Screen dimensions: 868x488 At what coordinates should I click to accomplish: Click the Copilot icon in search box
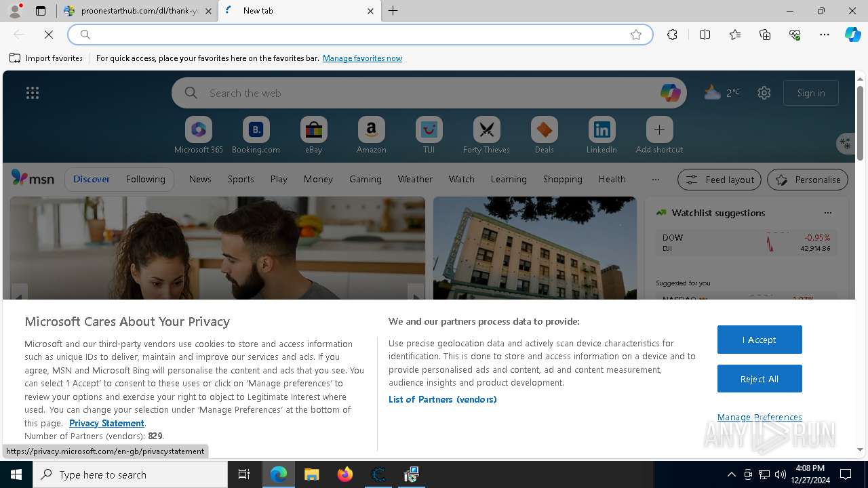coord(670,93)
